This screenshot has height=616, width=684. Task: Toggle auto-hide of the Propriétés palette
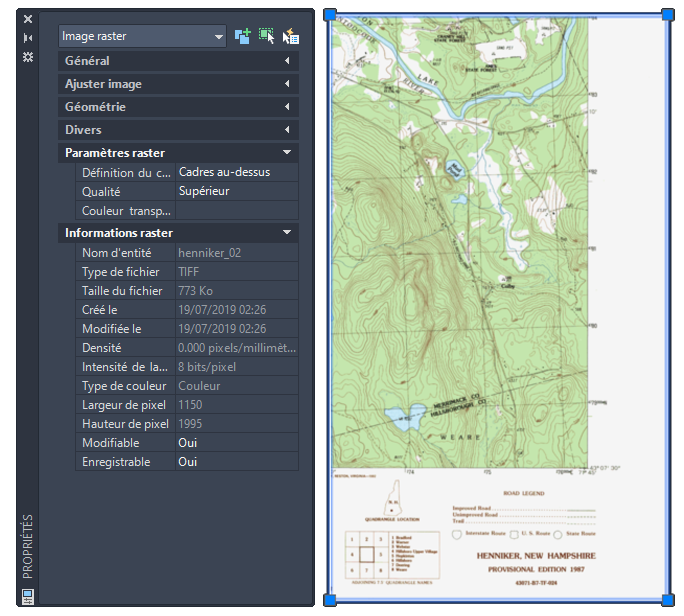[x=28, y=38]
